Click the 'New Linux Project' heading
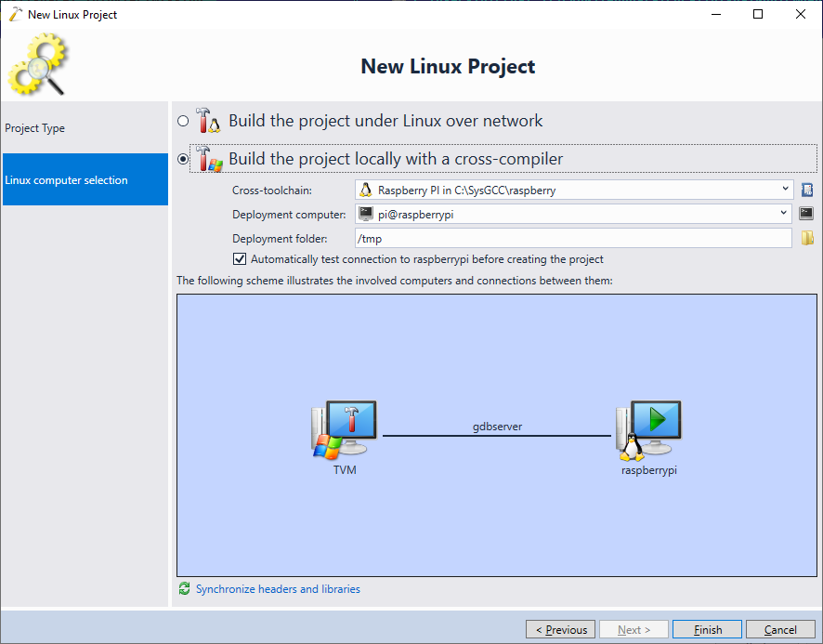Screen dimensions: 823x644 point(448,67)
